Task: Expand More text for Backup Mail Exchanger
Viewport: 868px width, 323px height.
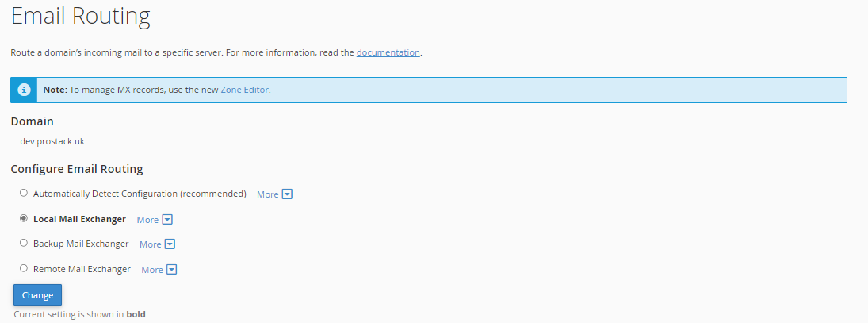Action: click(151, 244)
